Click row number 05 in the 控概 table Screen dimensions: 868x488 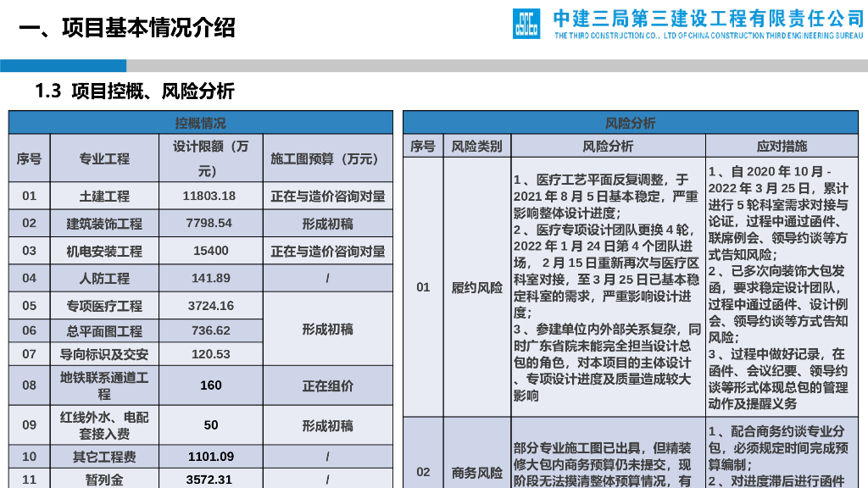pyautogui.click(x=30, y=305)
